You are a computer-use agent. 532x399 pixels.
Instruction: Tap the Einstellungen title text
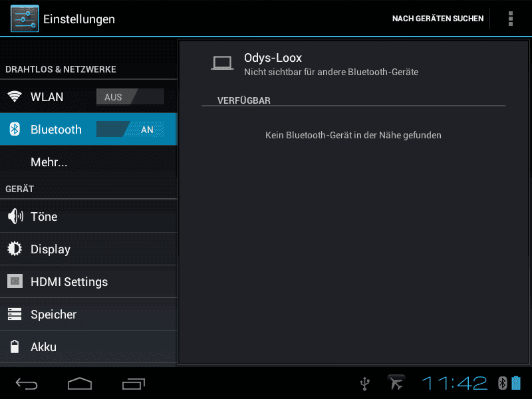coord(79,19)
